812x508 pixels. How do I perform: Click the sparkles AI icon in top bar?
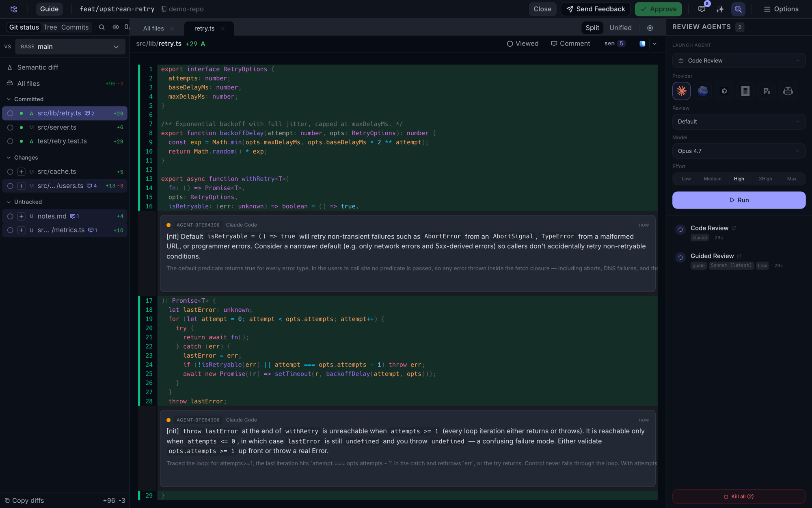pos(720,9)
